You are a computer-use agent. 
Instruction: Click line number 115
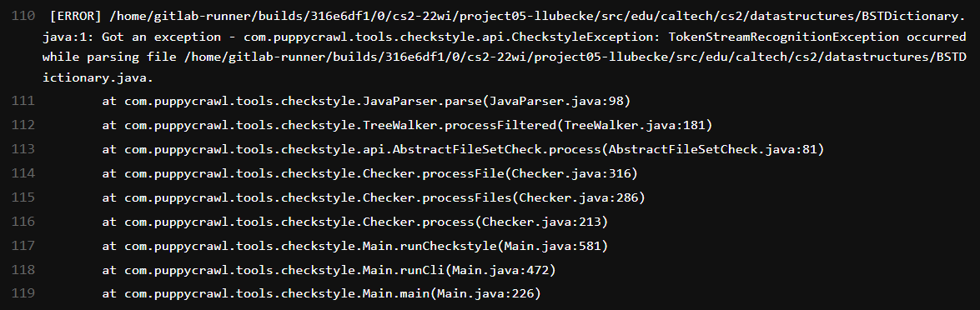(x=23, y=197)
